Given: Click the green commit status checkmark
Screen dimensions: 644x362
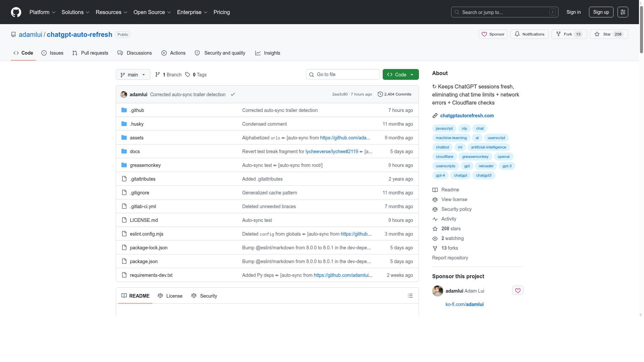Looking at the screenshot, I should coord(233,95).
